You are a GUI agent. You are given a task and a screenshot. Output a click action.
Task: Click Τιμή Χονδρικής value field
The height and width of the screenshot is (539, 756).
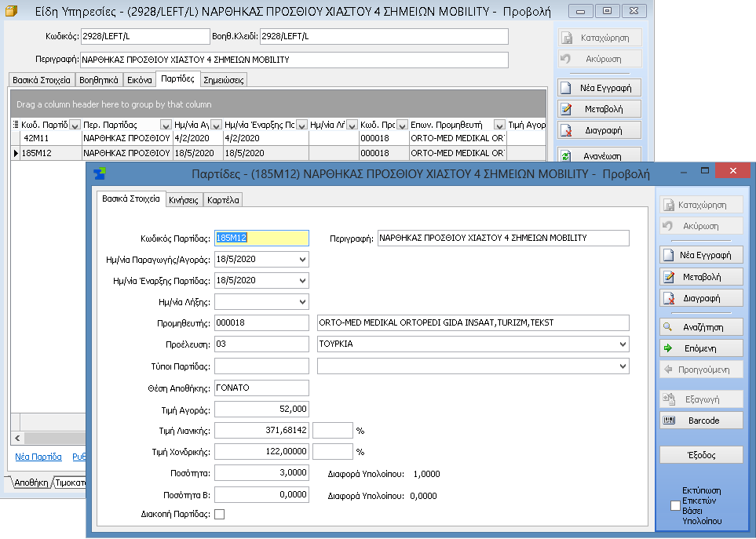[x=261, y=451]
